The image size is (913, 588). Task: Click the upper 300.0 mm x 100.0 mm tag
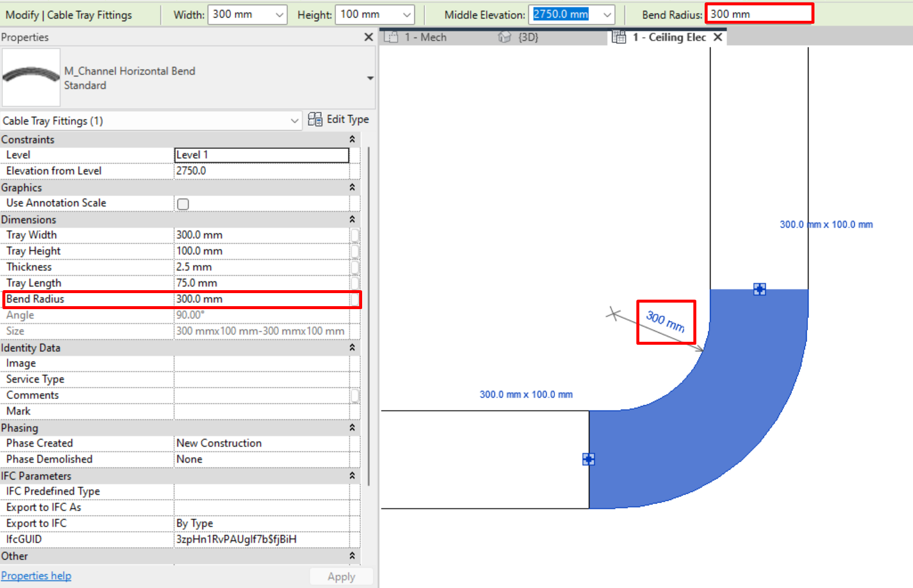(x=826, y=224)
